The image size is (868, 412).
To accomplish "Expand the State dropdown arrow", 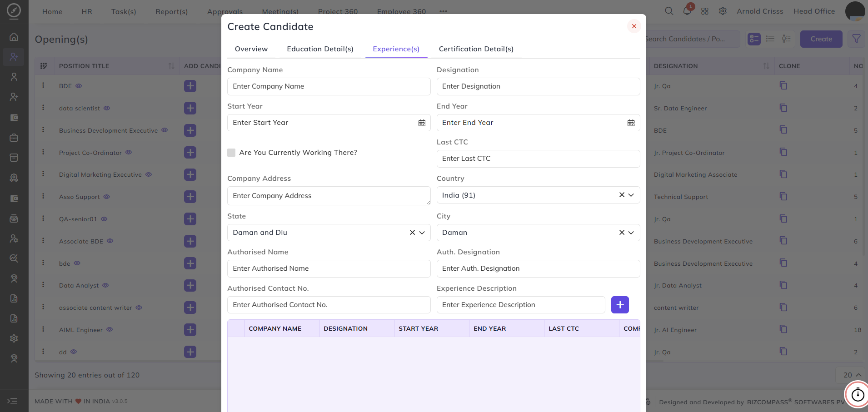I will [x=422, y=233].
